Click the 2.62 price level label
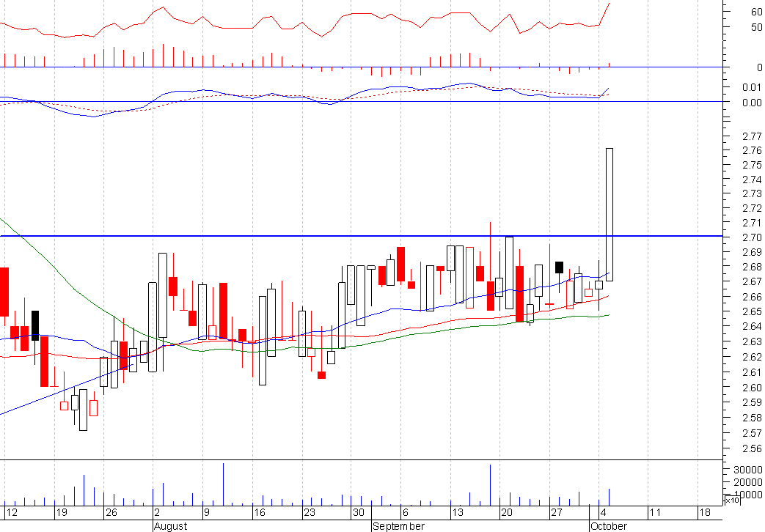Image resolution: width=765 pixels, height=532 pixels. [x=752, y=357]
